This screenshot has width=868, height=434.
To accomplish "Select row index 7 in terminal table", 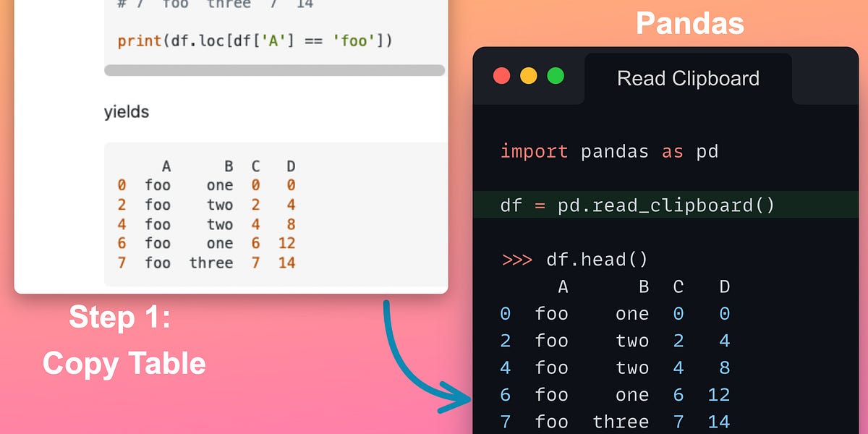I will tap(505, 421).
